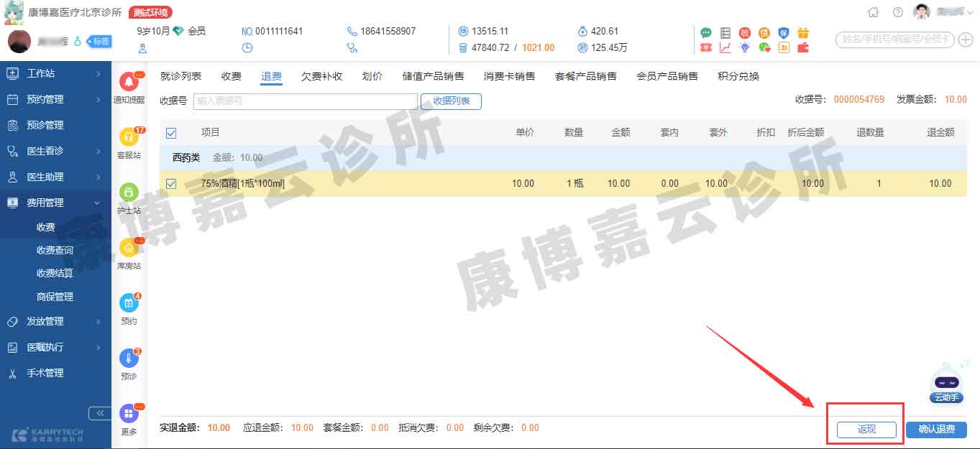This screenshot has height=449, width=980.
Task: Toggle the select-all checkbox in table header
Action: point(171,132)
